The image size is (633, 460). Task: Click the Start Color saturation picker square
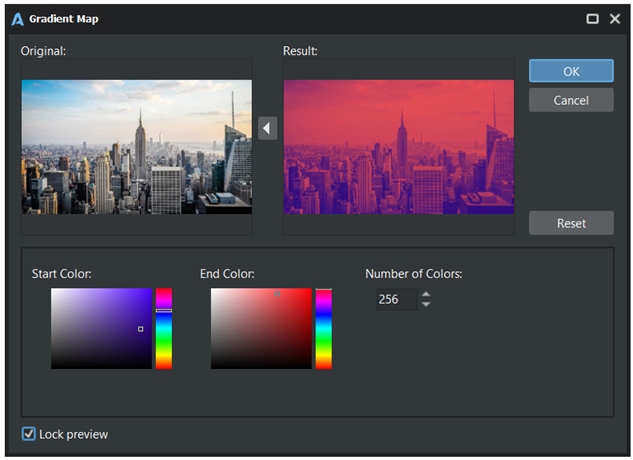click(101, 328)
